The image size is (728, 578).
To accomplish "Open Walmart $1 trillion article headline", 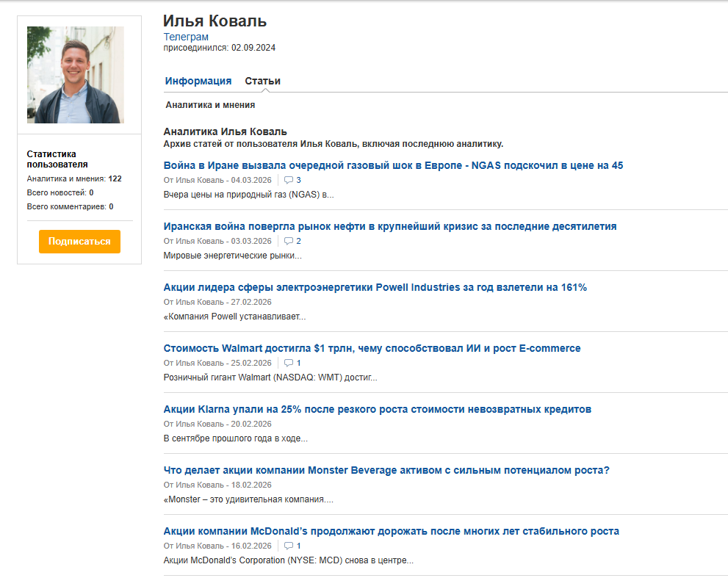I will (372, 348).
